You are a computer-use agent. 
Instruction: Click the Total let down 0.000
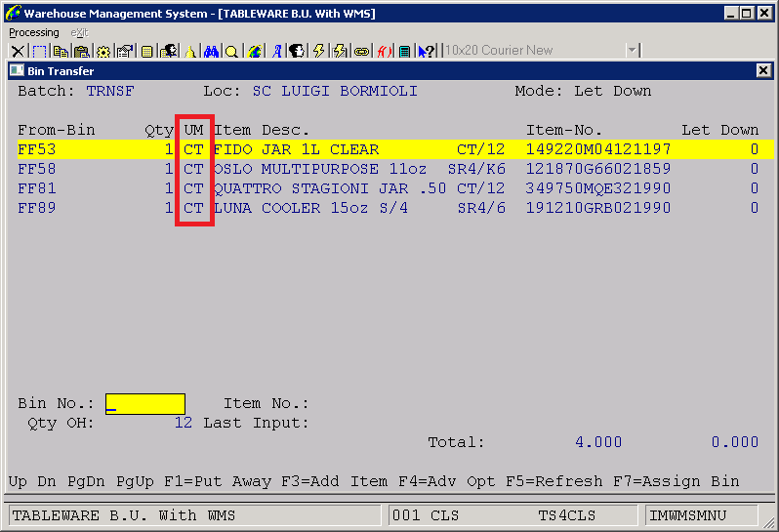point(735,442)
